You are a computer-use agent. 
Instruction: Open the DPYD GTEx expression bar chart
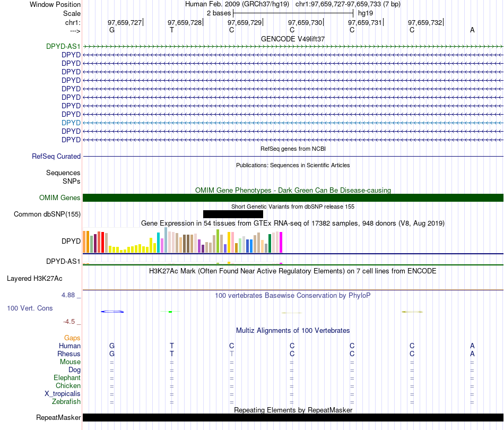pos(183,240)
